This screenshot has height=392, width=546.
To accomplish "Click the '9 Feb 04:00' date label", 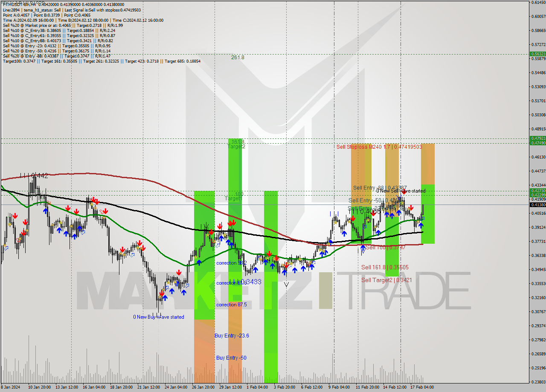I will tap(339, 387).
